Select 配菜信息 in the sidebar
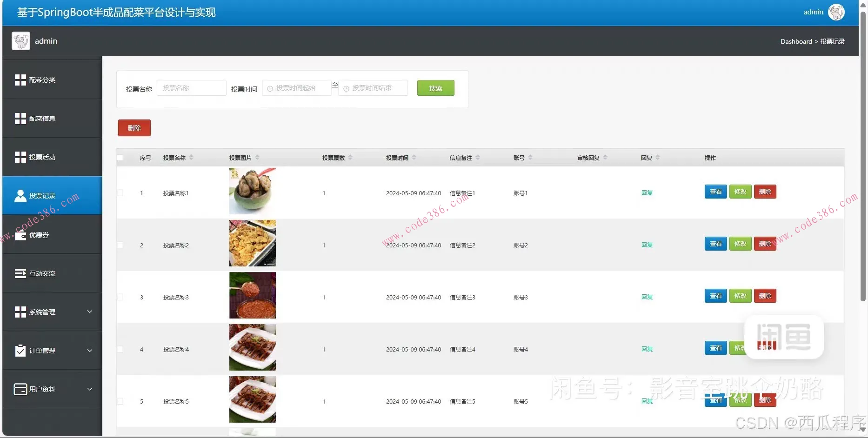Image resolution: width=868 pixels, height=438 pixels. pos(42,118)
